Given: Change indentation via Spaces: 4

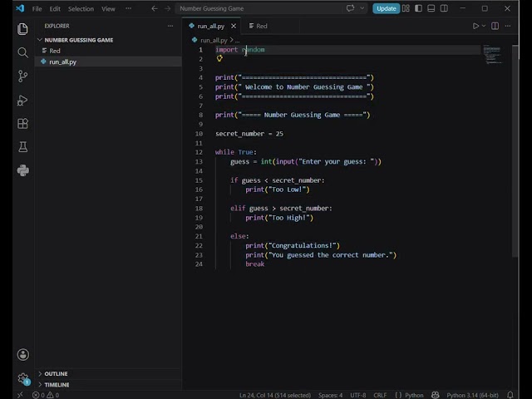Looking at the screenshot, I should [330, 396].
